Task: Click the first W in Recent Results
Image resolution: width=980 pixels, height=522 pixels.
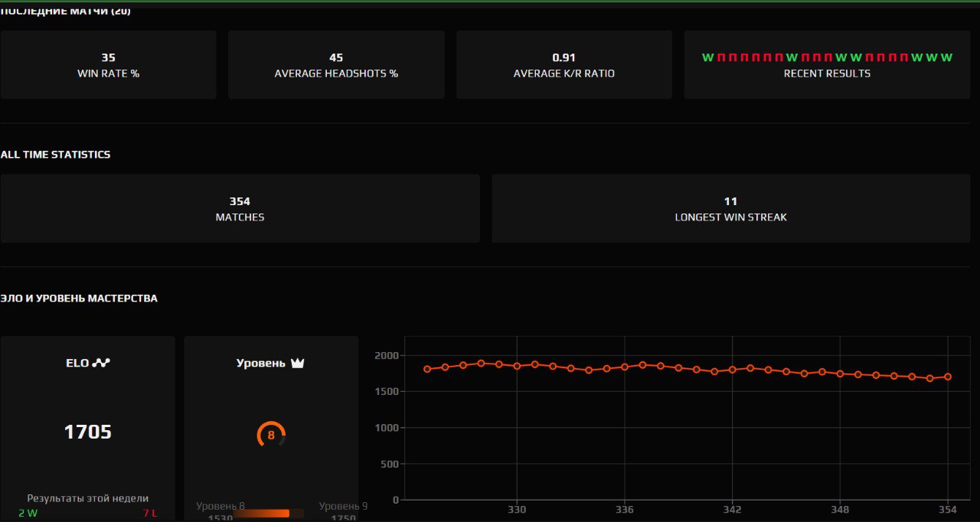Action: pos(707,57)
